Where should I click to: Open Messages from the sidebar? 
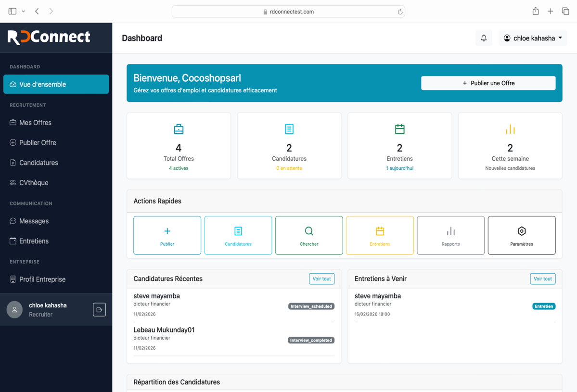34,221
